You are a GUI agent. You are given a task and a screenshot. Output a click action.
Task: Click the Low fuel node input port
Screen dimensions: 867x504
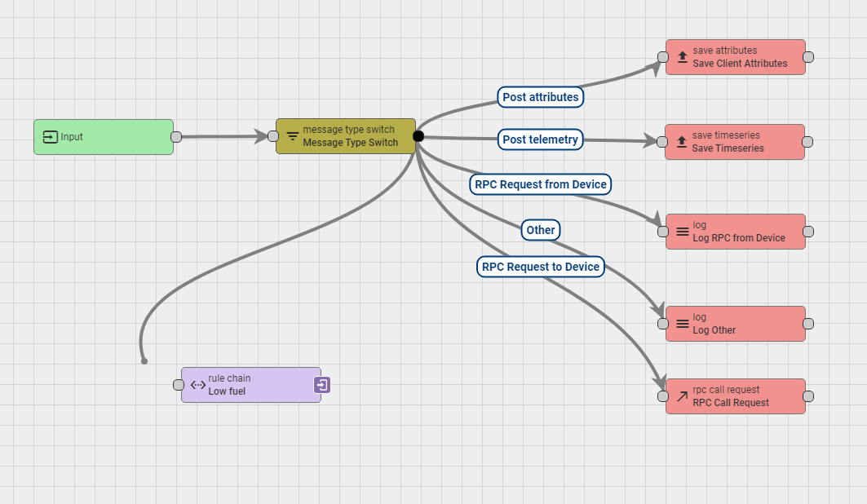click(x=179, y=385)
